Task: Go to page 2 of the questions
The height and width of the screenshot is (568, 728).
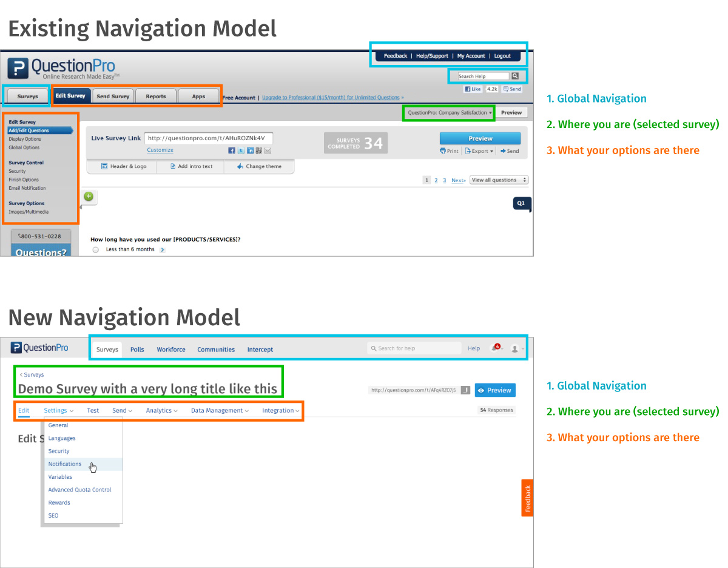Action: [x=436, y=180]
